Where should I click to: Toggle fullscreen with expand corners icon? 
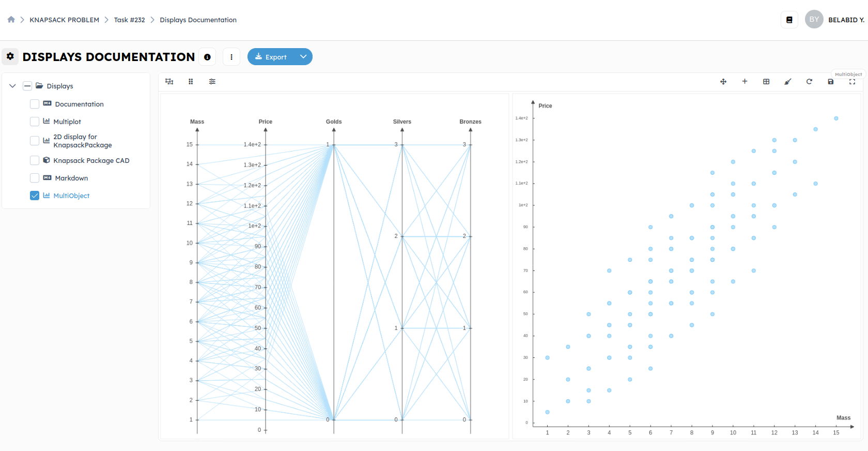coord(852,82)
